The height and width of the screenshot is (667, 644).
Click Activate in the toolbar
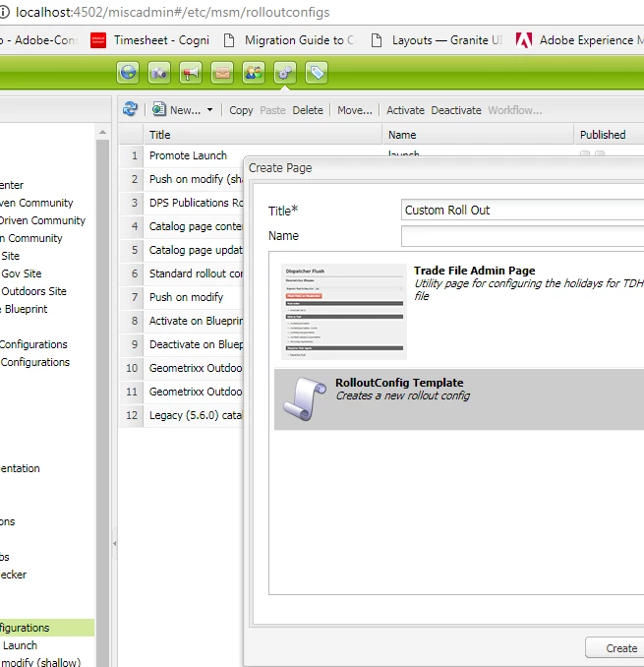coord(405,110)
